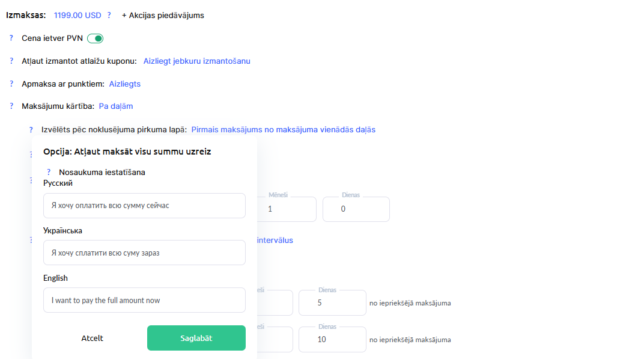This screenshot has width=644, height=359.
Task: Click help icon next to Izmaksas price
Action: click(109, 15)
